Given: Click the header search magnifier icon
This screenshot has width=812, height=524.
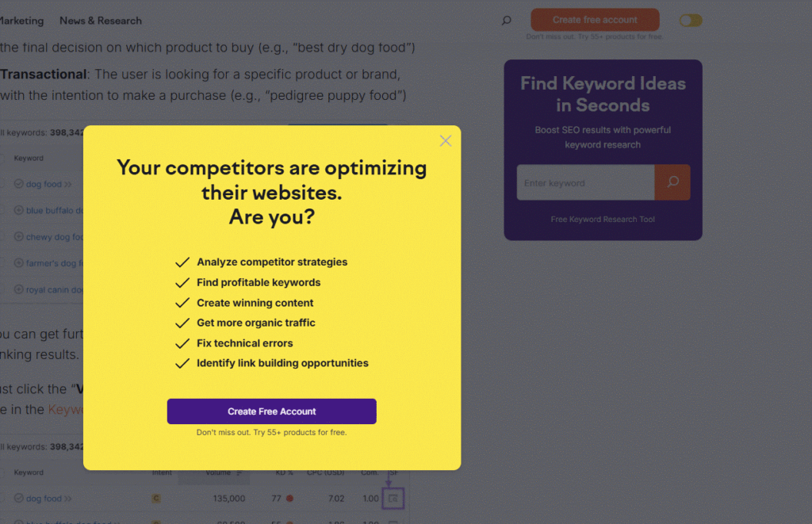Looking at the screenshot, I should pos(507,21).
